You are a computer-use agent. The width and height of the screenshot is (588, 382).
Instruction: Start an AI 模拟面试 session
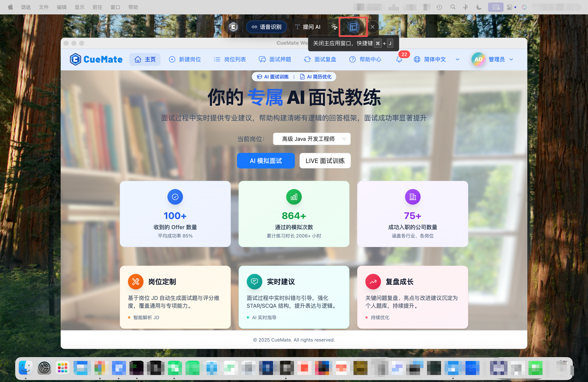point(266,161)
